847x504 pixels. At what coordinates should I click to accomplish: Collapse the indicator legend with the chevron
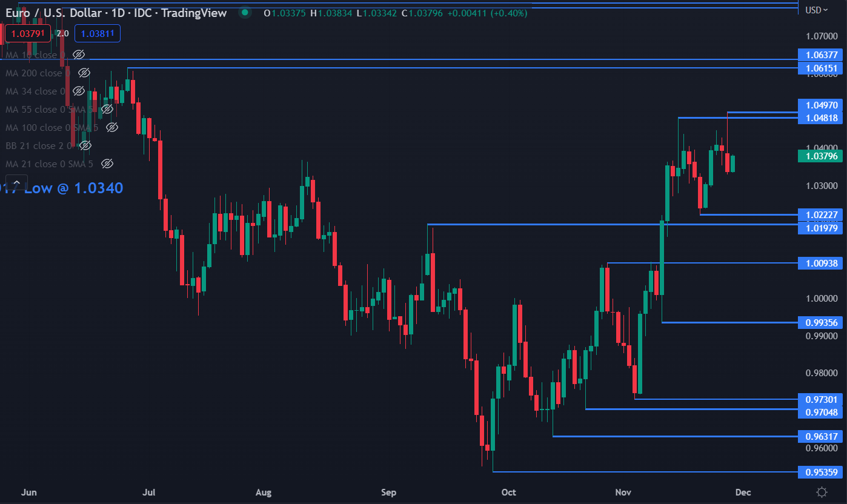[16, 182]
